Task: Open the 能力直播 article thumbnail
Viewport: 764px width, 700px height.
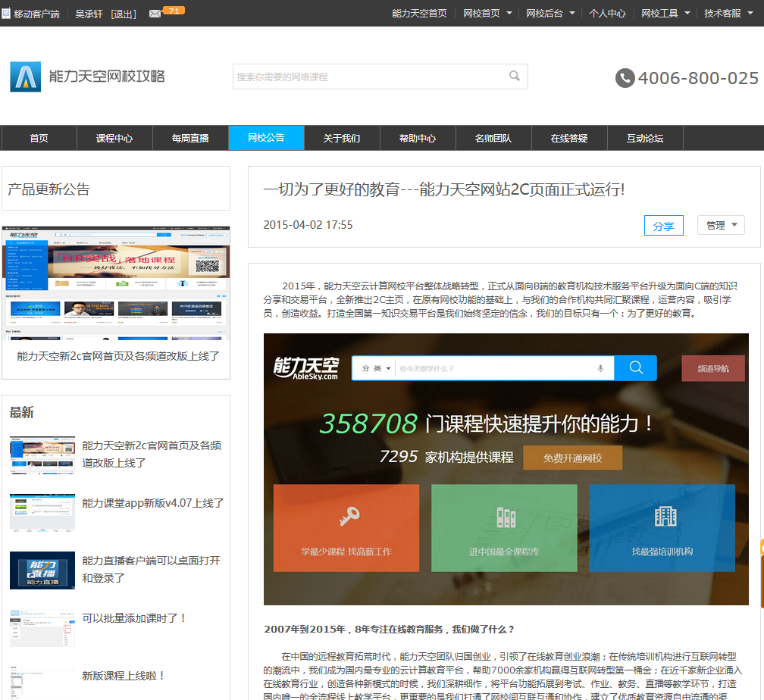Action: [x=42, y=570]
